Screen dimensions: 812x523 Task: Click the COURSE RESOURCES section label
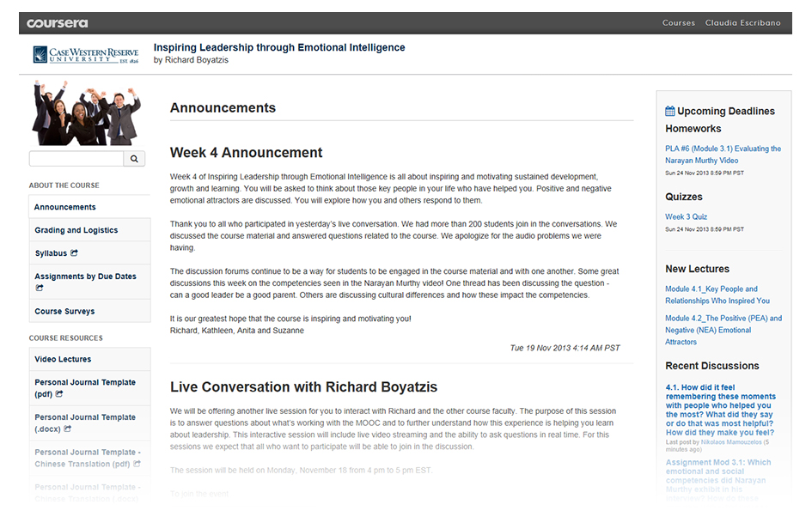tap(66, 338)
